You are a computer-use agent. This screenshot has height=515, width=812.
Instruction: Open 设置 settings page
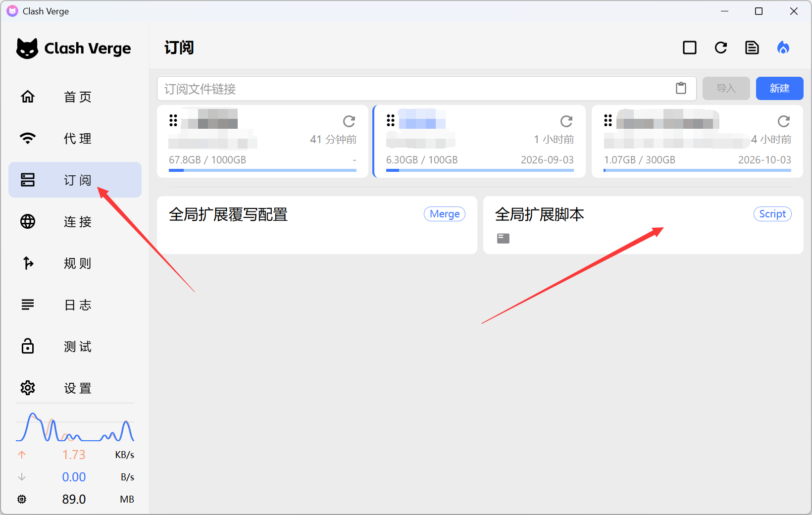[x=75, y=388]
